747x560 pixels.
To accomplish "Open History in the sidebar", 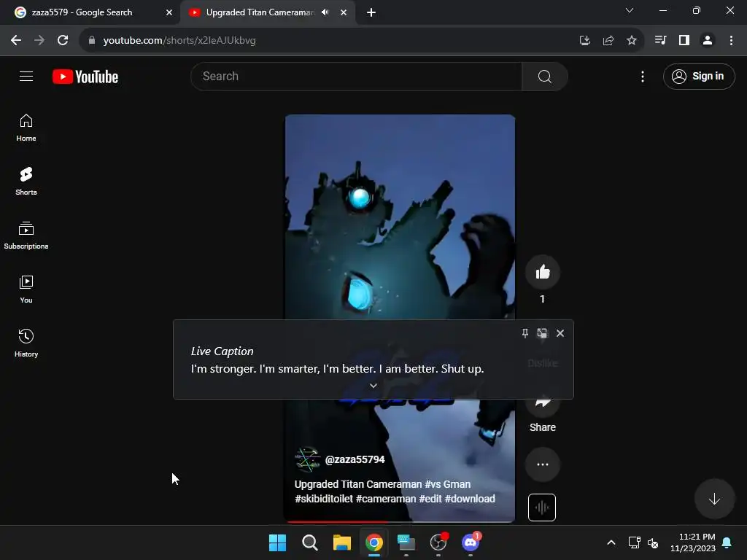I will [x=26, y=343].
